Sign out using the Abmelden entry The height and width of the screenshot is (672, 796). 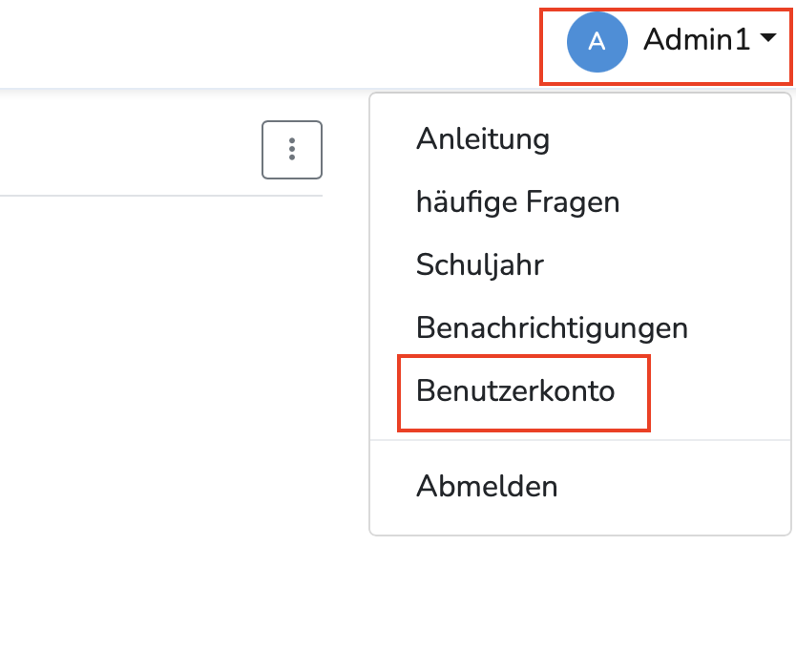(487, 486)
